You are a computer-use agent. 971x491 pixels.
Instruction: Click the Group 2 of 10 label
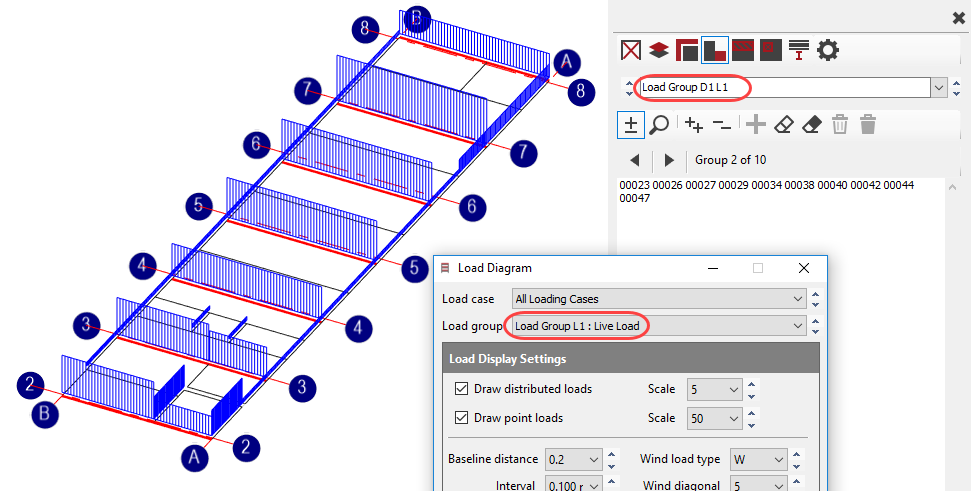click(730, 160)
